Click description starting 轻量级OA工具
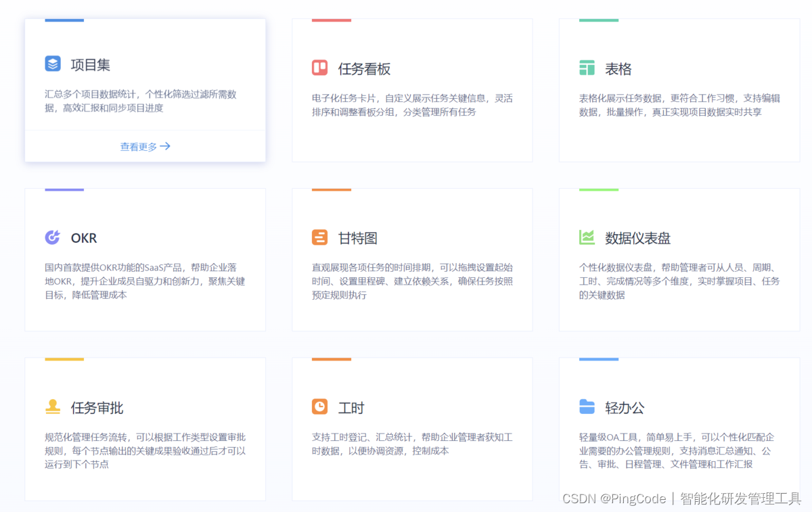Image resolution: width=812 pixels, height=512 pixels. pyautogui.click(x=677, y=450)
